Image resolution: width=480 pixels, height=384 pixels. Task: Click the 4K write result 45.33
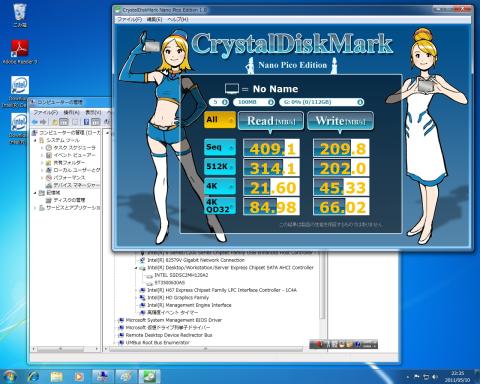click(341, 187)
